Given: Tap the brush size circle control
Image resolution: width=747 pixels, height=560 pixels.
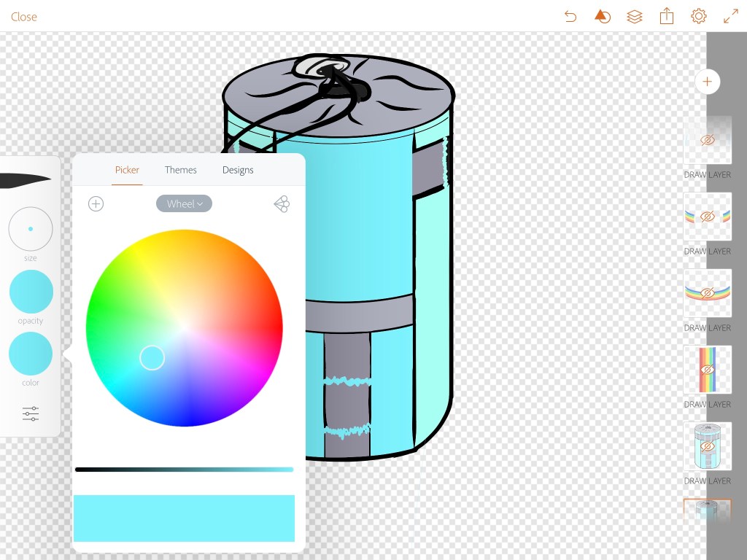Looking at the screenshot, I should [31, 229].
